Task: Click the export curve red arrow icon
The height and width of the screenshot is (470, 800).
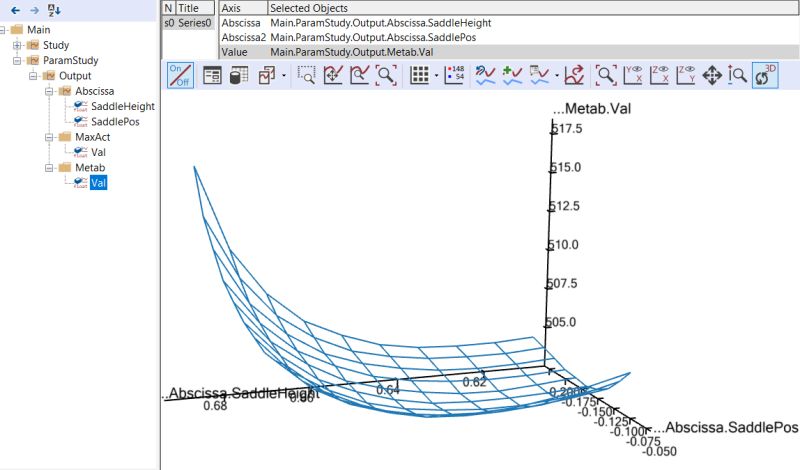Action: [574, 76]
